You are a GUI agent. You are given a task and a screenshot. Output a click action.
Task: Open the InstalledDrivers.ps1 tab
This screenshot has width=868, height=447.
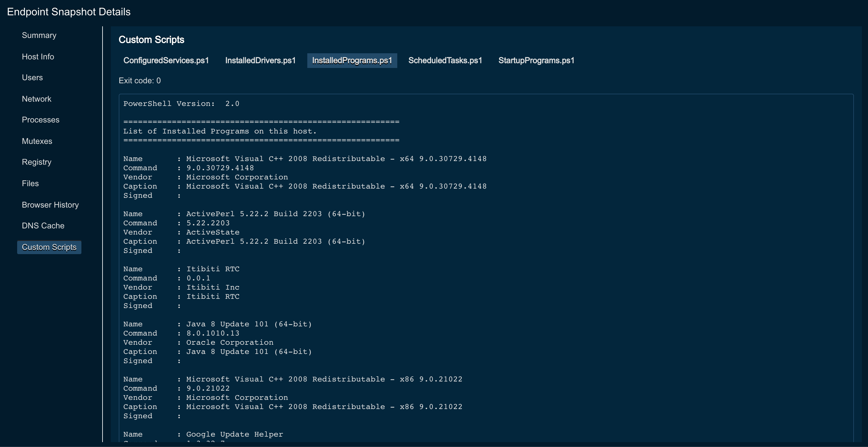pyautogui.click(x=260, y=61)
